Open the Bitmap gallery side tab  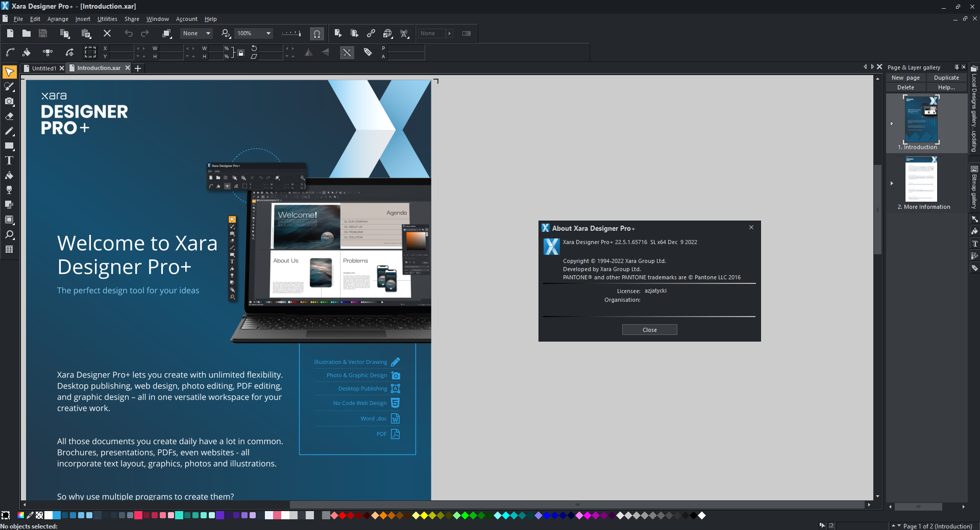pyautogui.click(x=974, y=187)
